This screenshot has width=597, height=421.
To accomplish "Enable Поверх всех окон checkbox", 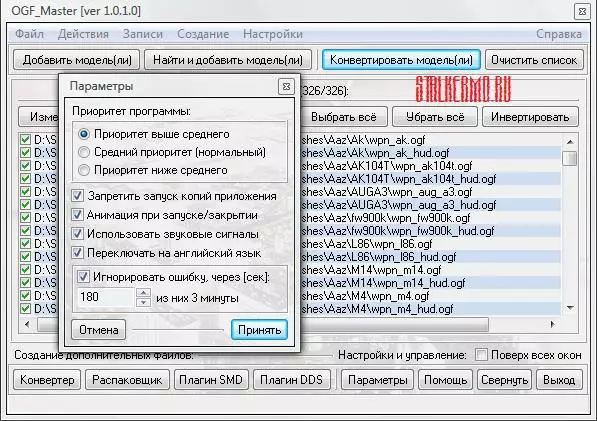I will (481, 355).
